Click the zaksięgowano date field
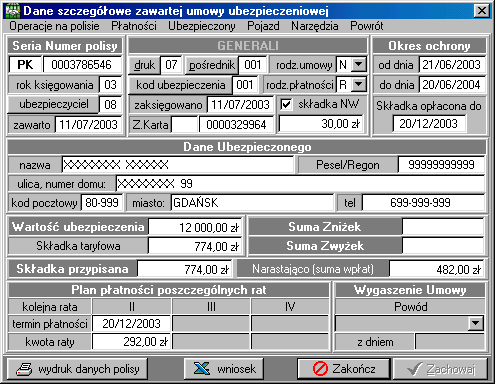This screenshot has height=384, width=495. [240, 105]
